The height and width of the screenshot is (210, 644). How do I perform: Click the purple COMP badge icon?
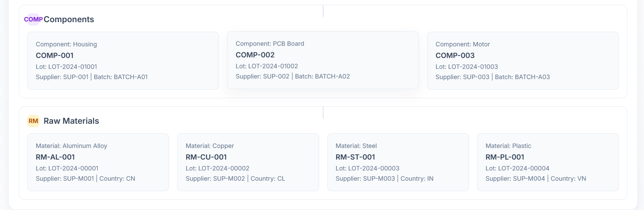tap(33, 19)
